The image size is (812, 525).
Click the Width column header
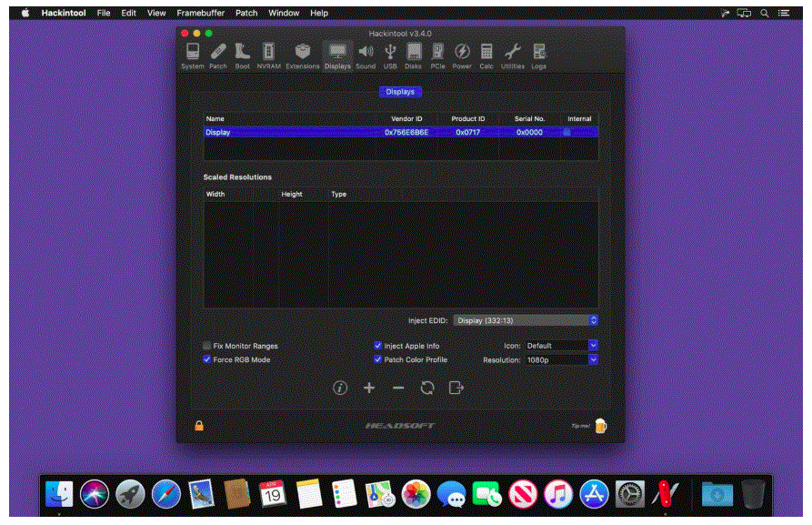216,194
